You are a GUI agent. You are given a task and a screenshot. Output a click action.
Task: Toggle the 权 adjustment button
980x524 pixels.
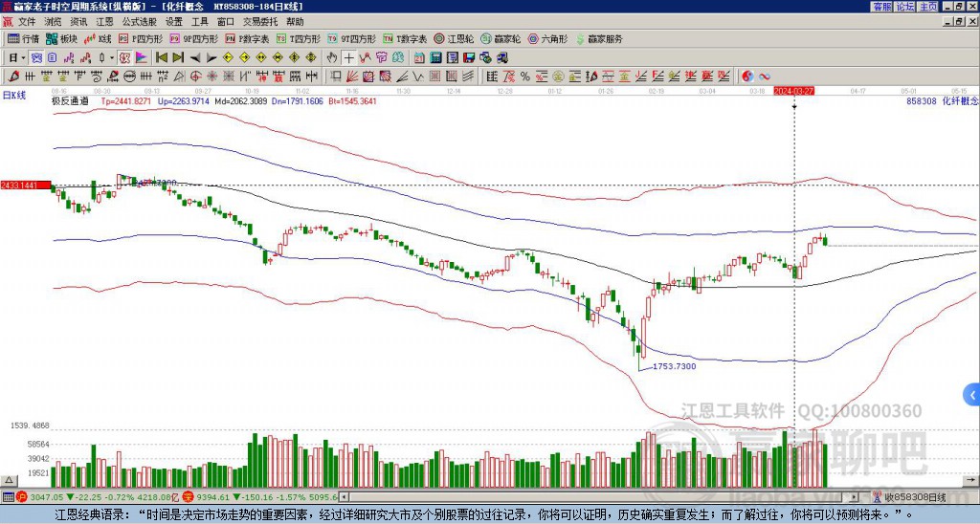(125, 58)
